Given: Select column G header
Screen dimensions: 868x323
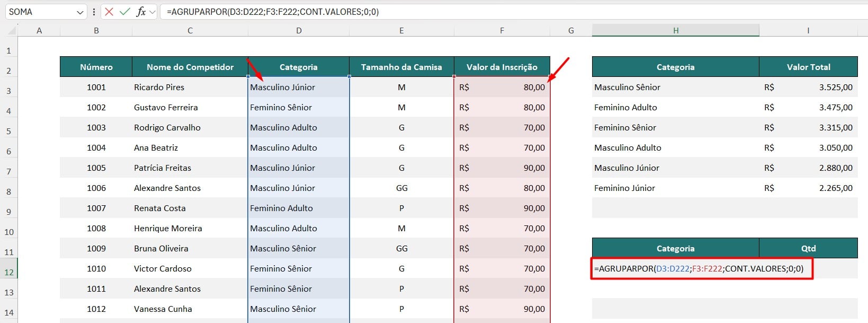Looking at the screenshot, I should pos(571,31).
